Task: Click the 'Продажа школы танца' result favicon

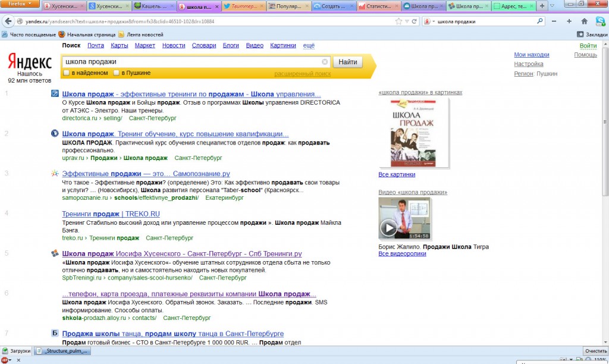Action: [x=55, y=333]
